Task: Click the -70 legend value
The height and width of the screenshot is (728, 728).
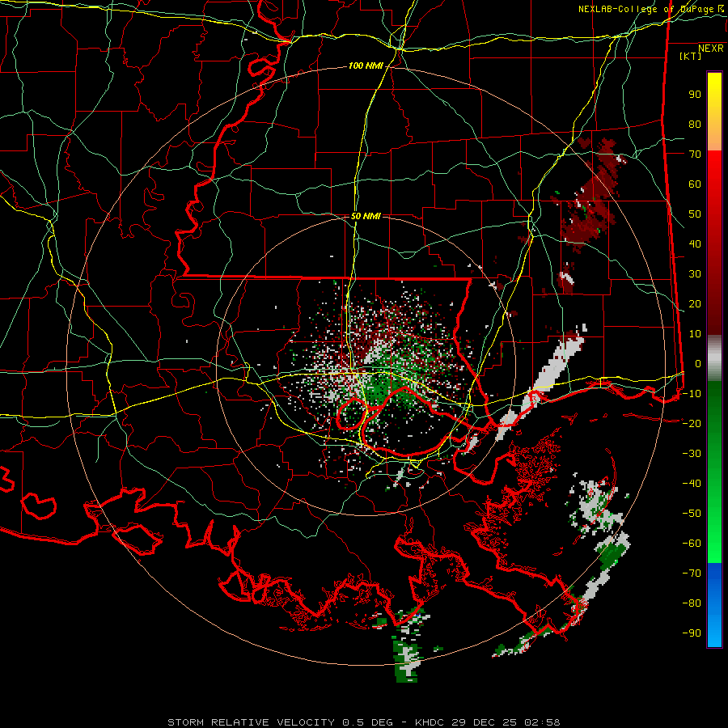Action: point(692,574)
